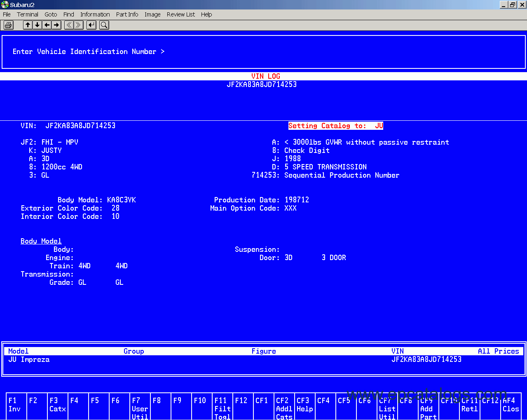Click the Interior Color Code value 10

click(x=115, y=216)
